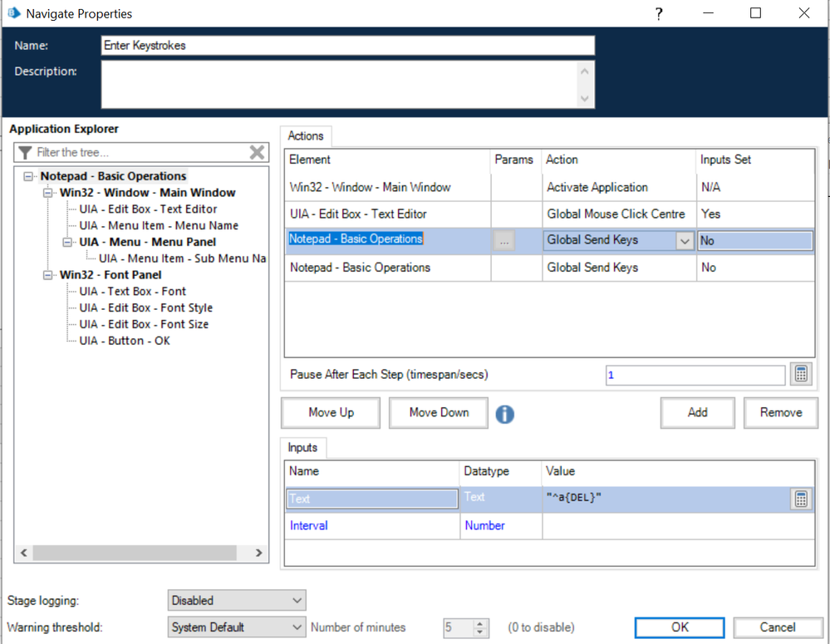Click the Name text field
Viewport: 830px width, 644px height.
[347, 46]
